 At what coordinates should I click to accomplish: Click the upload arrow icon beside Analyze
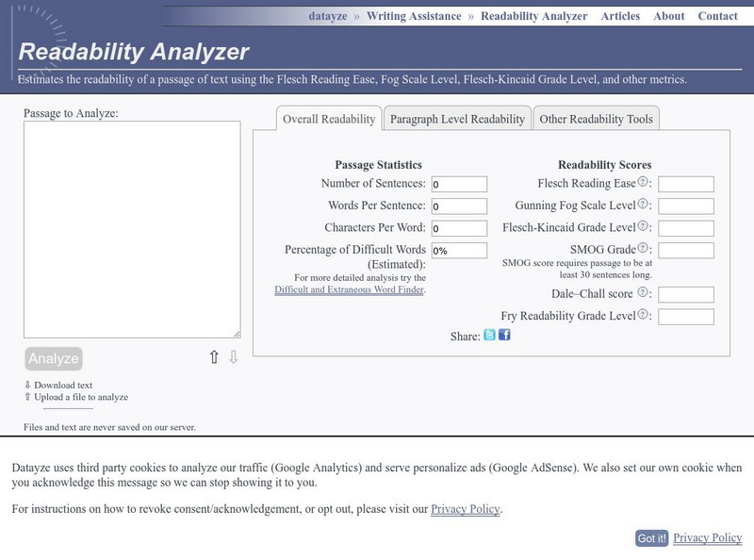[x=214, y=357]
